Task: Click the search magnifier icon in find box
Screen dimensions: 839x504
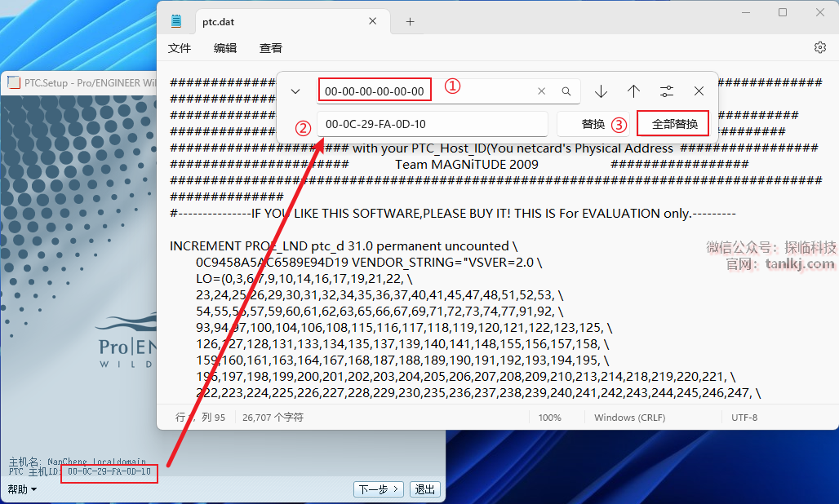Action: tap(566, 91)
